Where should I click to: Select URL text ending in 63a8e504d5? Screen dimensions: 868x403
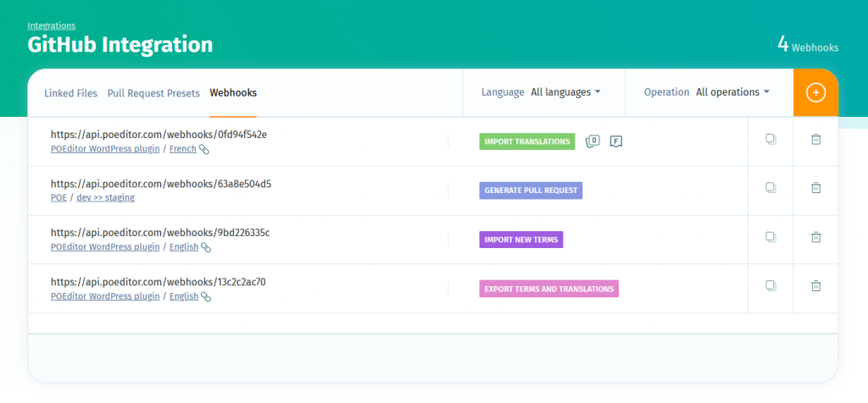click(161, 184)
